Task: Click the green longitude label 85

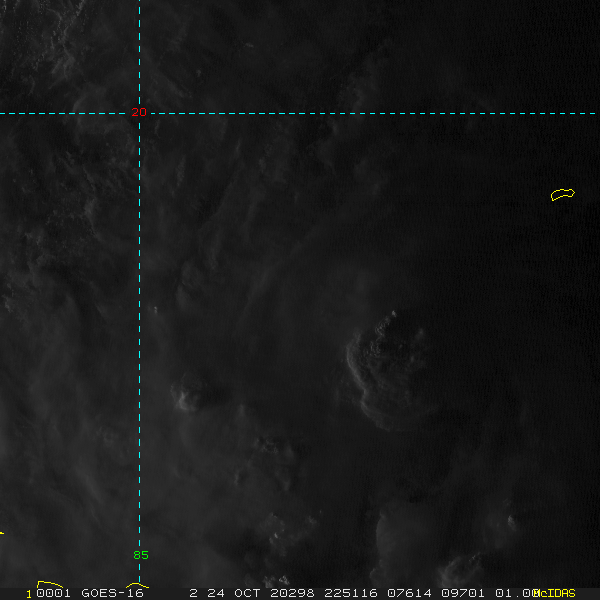Action: pyautogui.click(x=141, y=555)
